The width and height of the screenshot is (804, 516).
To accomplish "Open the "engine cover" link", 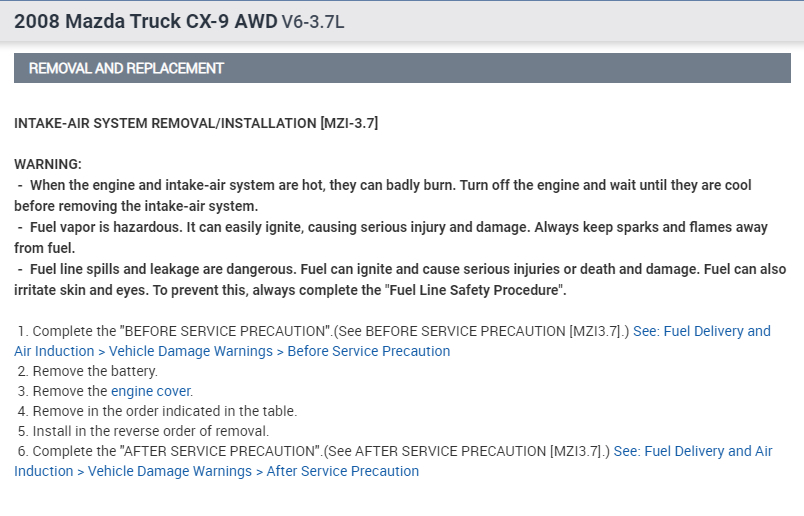I will point(151,391).
